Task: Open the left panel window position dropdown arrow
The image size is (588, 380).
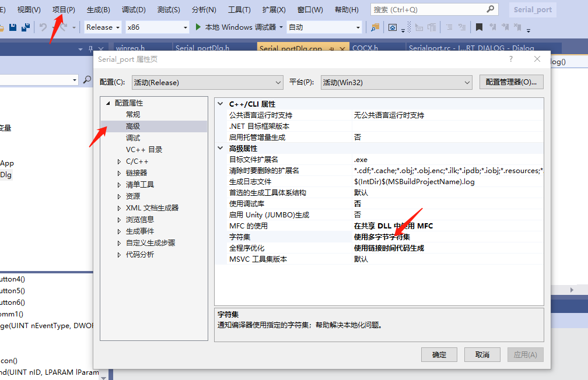Action: pos(80,49)
